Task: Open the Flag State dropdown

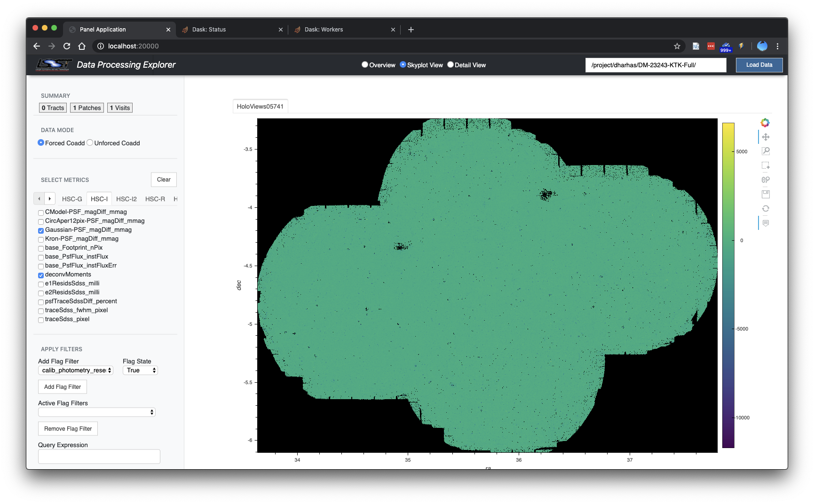Action: click(140, 370)
